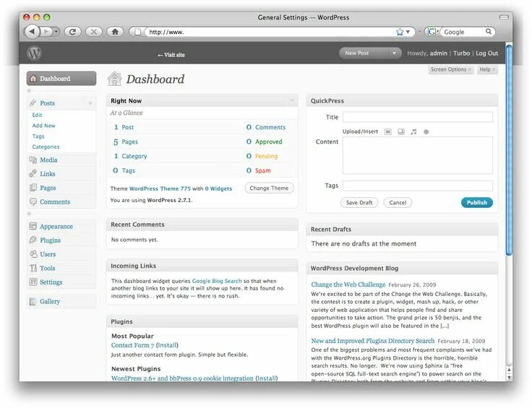Open the Help dropdown tab
Screen dimensions: 532x408
pyautogui.click(x=487, y=69)
